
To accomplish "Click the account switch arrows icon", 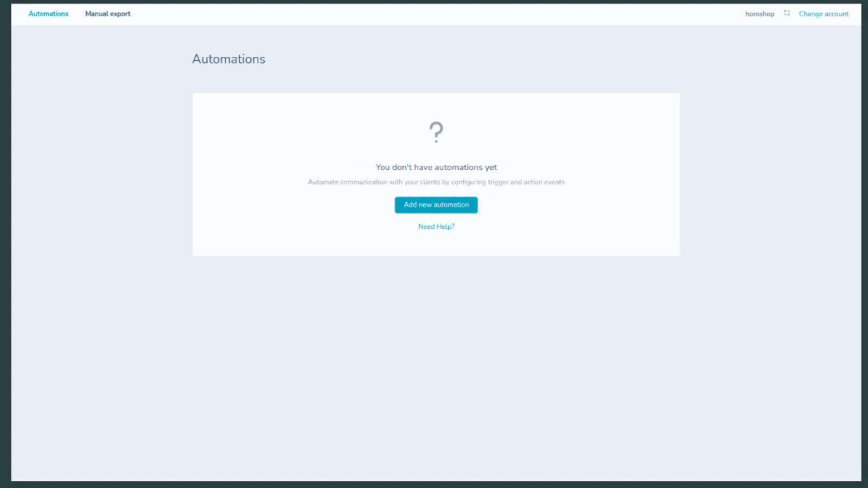I will pos(787,14).
